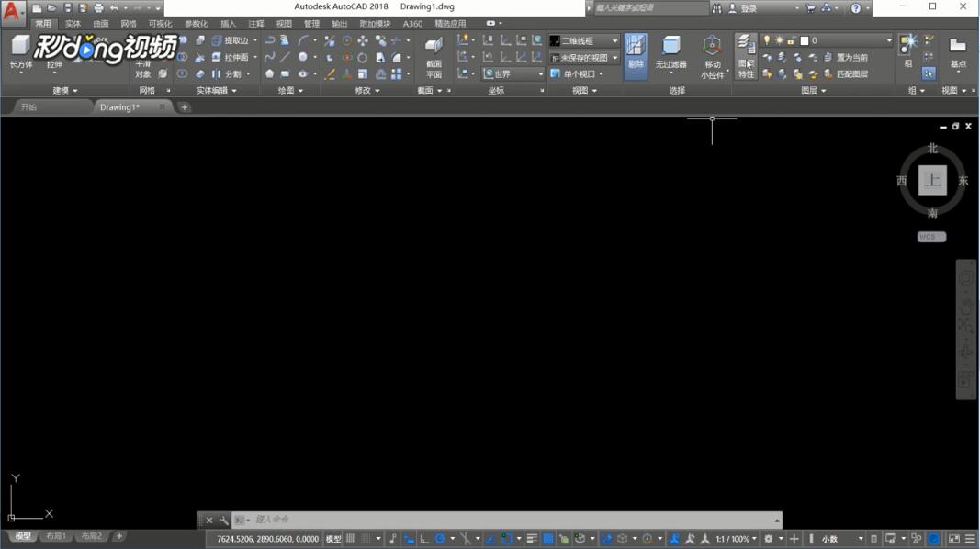Click the Sign In (登录) button

744,8
